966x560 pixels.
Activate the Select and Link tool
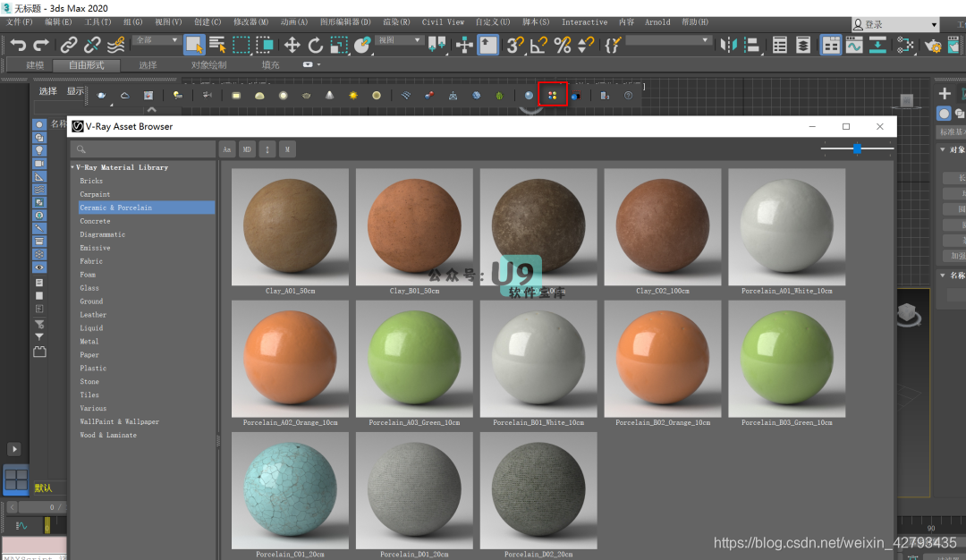click(x=68, y=45)
